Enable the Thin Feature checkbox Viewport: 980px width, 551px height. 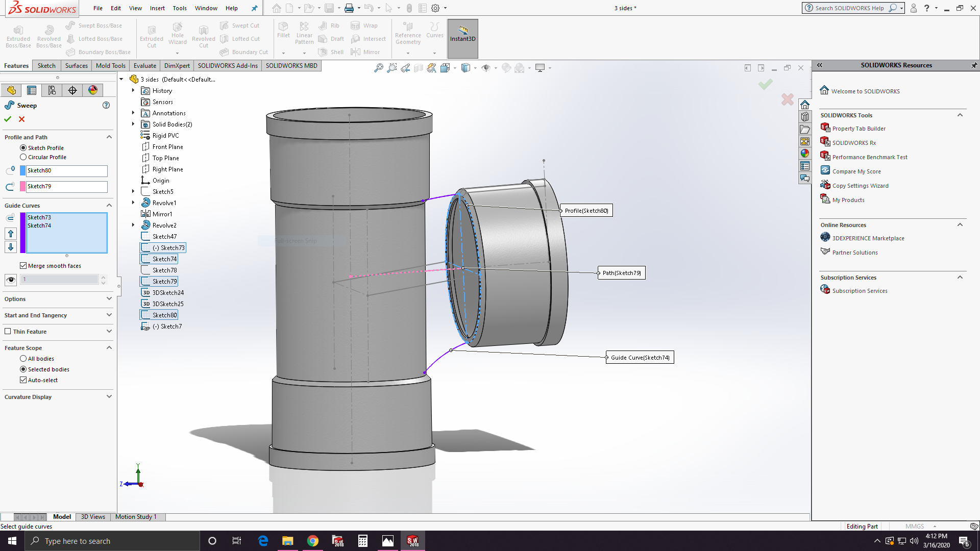[x=8, y=332]
